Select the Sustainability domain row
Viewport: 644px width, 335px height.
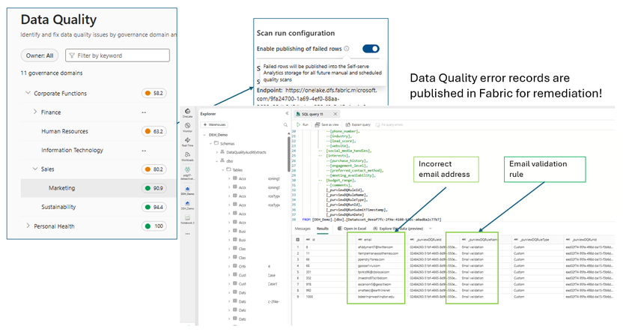point(99,207)
